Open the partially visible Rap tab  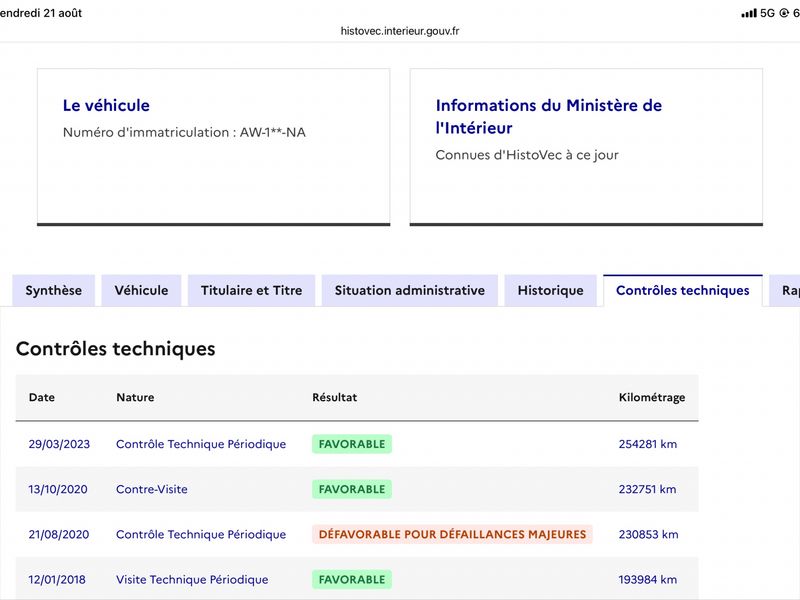pos(785,290)
